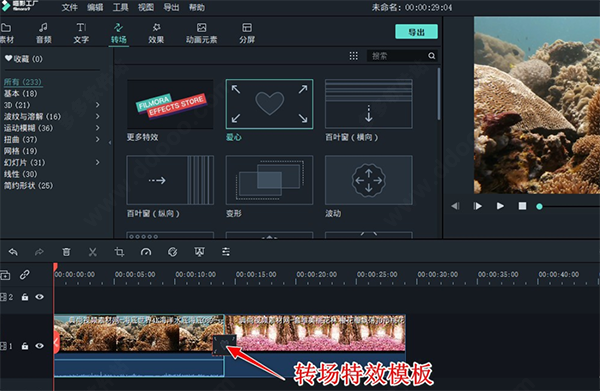Select 收藏 (0) favorites category
This screenshot has width=600, height=391.
pyautogui.click(x=24, y=59)
